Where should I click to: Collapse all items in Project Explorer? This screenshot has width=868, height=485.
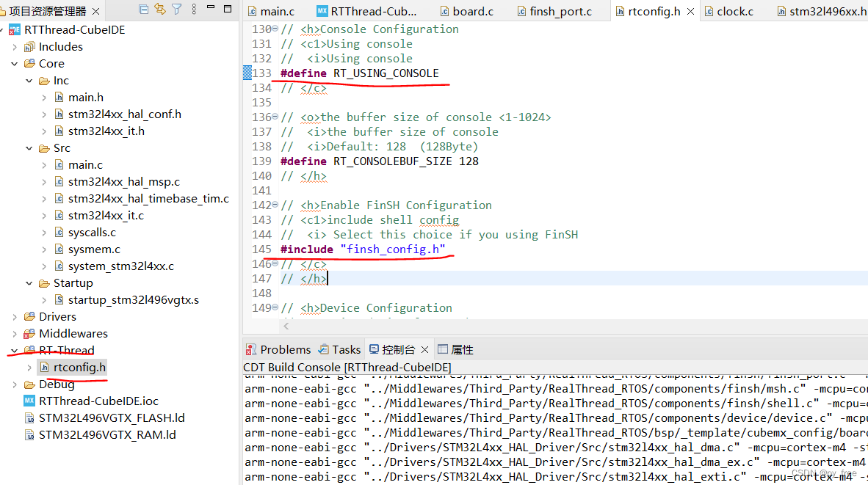[144, 8]
